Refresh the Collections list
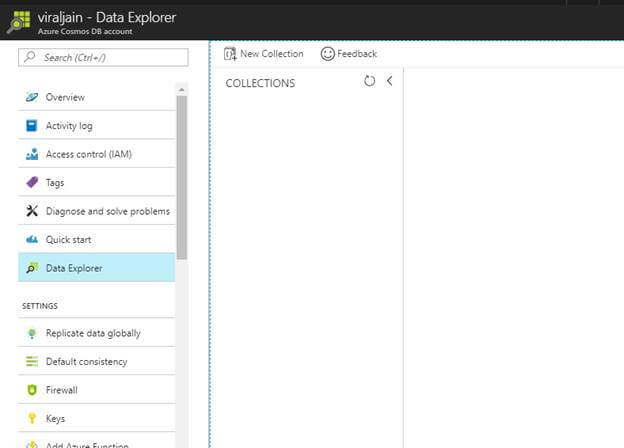624x448 pixels. tap(369, 81)
